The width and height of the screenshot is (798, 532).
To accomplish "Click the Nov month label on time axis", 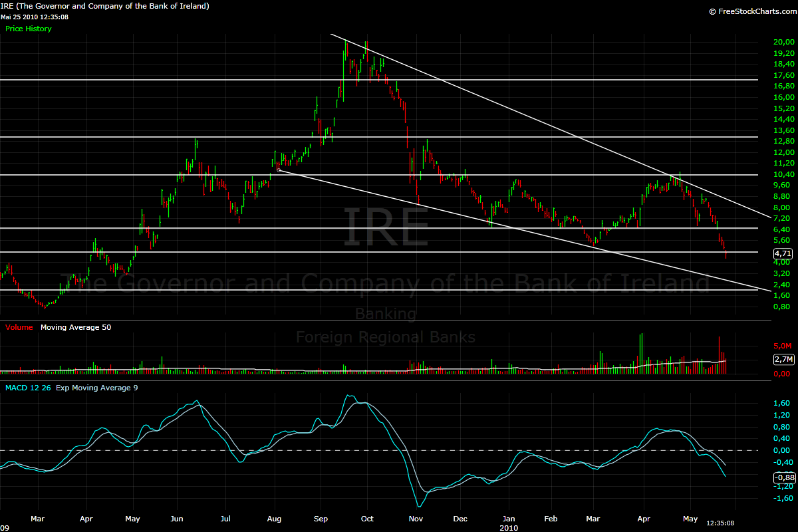I will 416,518.
